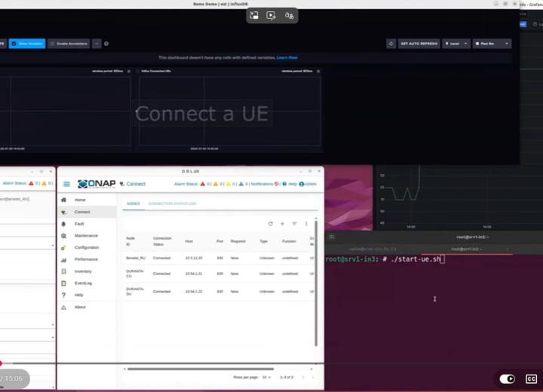The height and width of the screenshot is (392, 543).
Task: Open the Local timezone dropdown
Action: coord(456,44)
